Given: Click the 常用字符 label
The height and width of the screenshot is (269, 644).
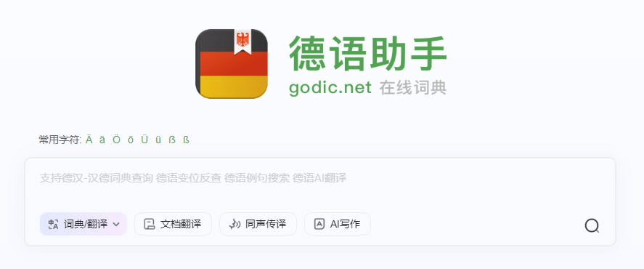Looking at the screenshot, I should pyautogui.click(x=60, y=140).
